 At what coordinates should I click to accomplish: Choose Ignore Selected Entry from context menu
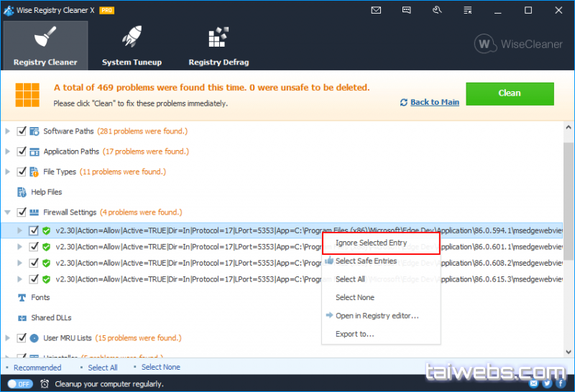pyautogui.click(x=371, y=243)
